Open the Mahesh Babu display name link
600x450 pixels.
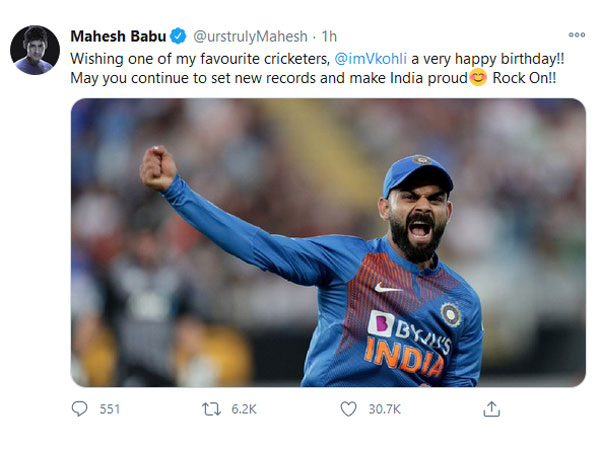(117, 37)
